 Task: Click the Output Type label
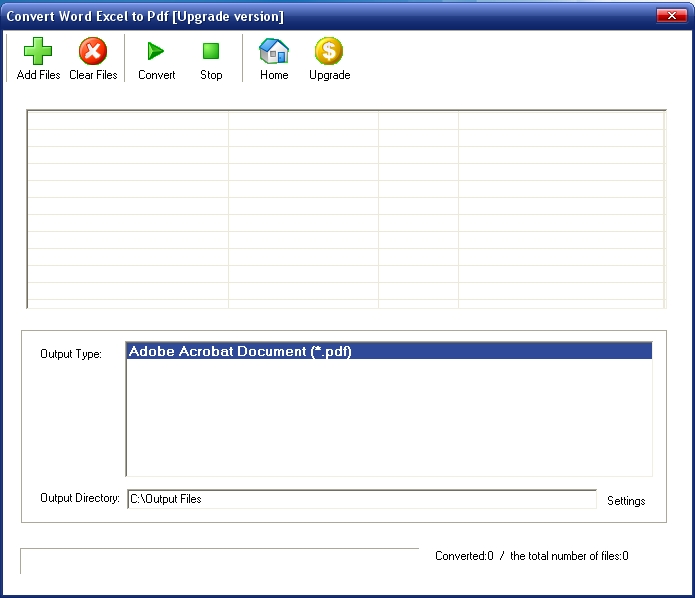point(71,354)
